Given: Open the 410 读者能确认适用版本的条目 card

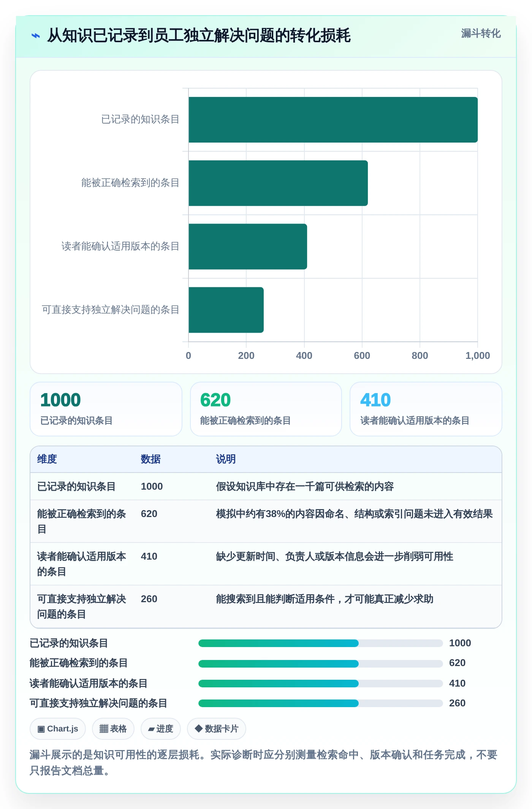Looking at the screenshot, I should [x=426, y=409].
